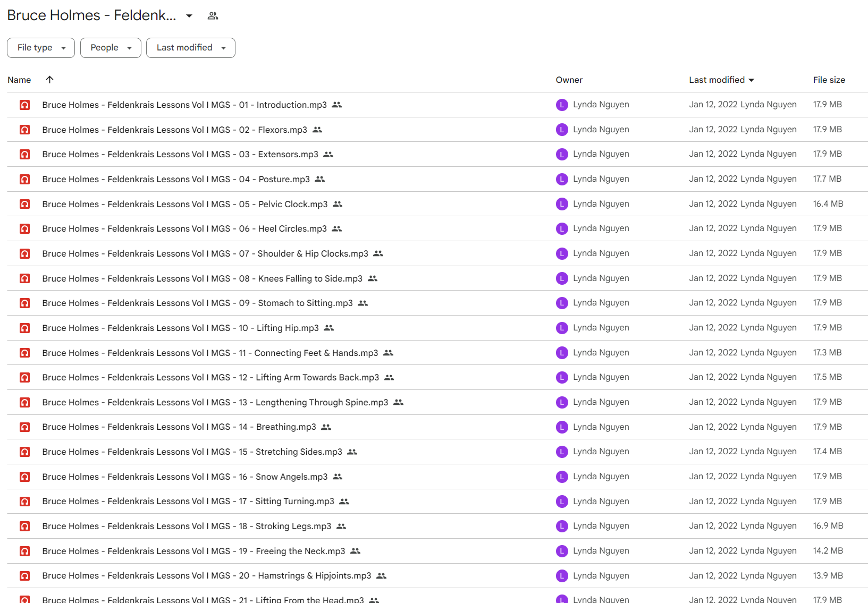This screenshot has height=603, width=868.
Task: Click audio icon for 11 - Connecting Feet & Hands.mp3
Action: pyautogui.click(x=24, y=353)
